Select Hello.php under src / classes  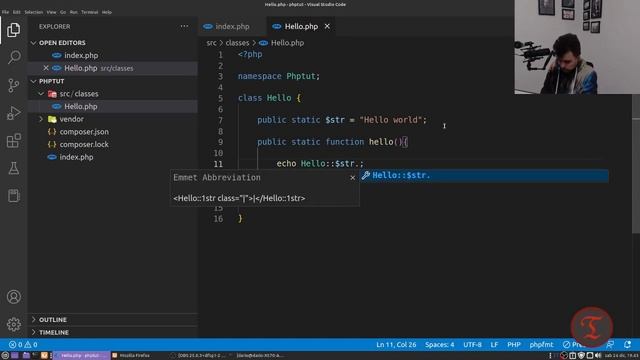click(112, 107)
